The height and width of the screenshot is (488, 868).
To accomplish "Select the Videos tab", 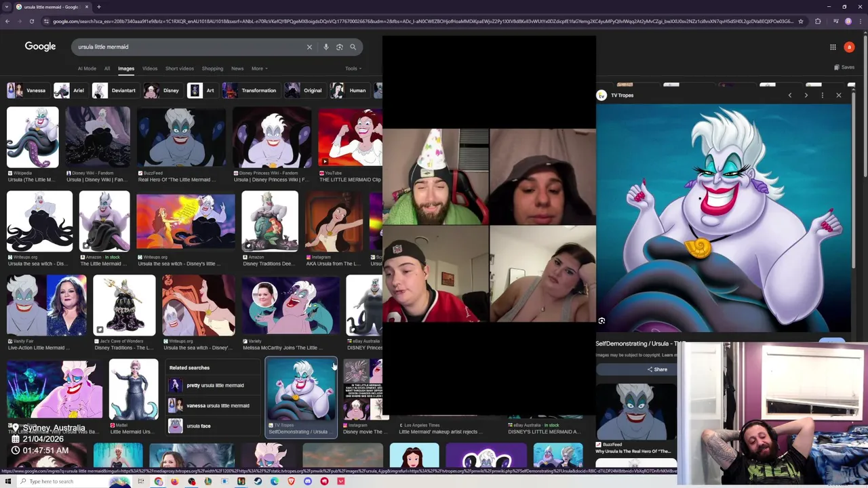I will tap(150, 68).
